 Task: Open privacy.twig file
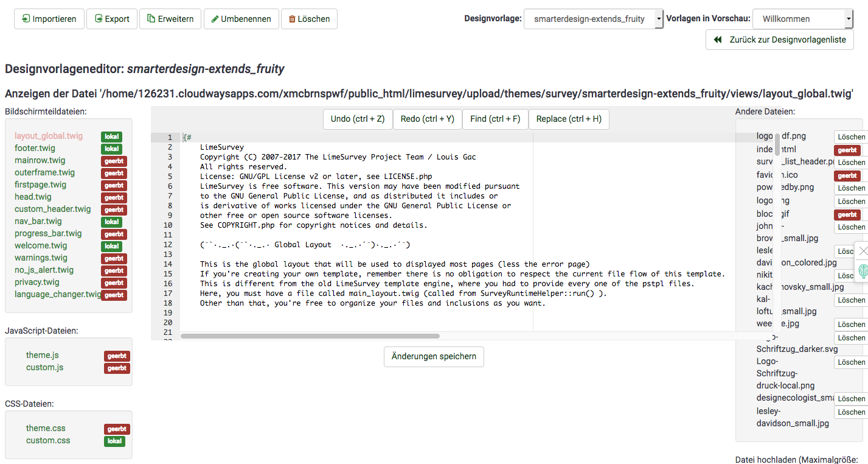(x=37, y=283)
